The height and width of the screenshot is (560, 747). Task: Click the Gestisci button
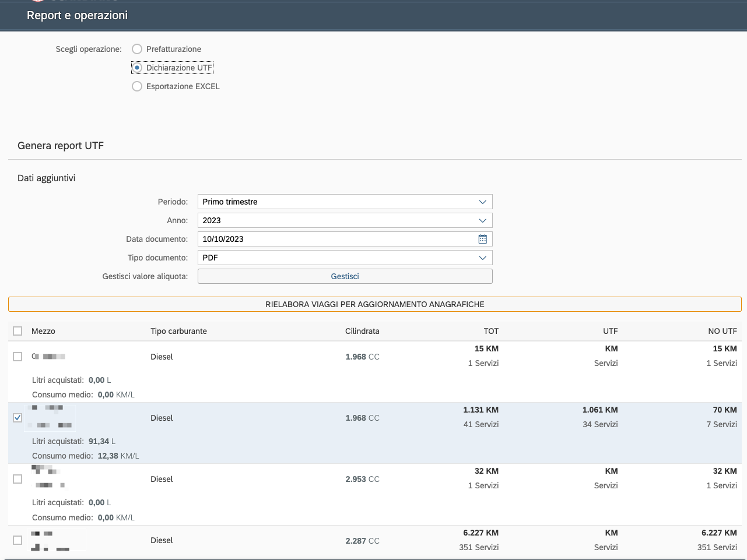345,276
